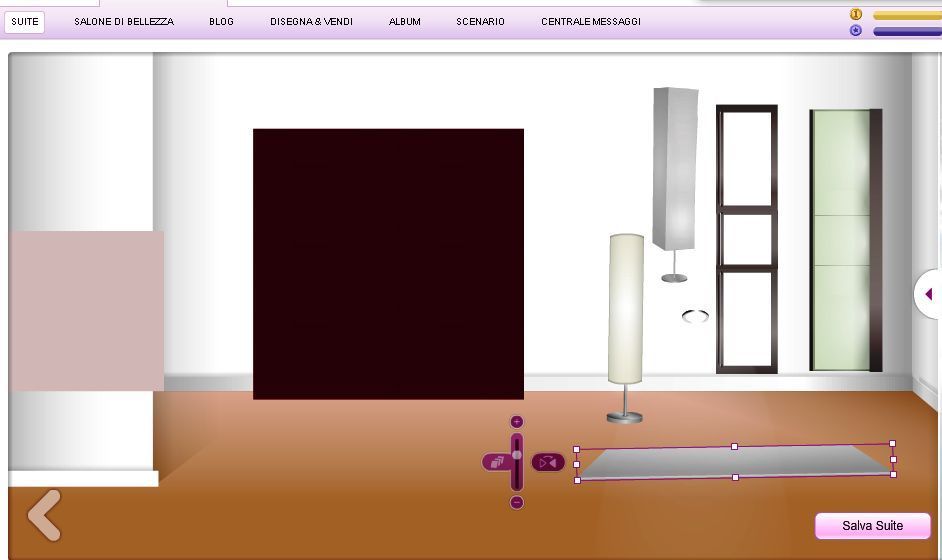Viewport: 942px width, 560px height.
Task: Select the grey rug on the floor
Action: point(735,462)
